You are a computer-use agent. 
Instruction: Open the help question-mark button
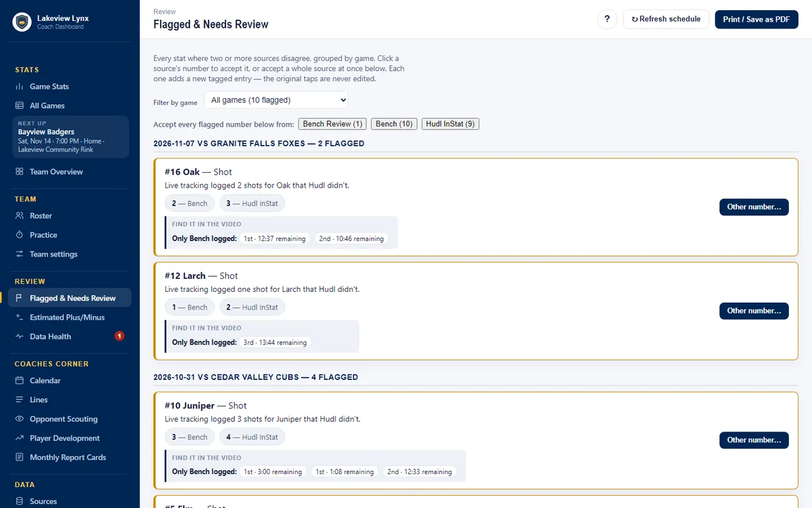click(x=607, y=19)
